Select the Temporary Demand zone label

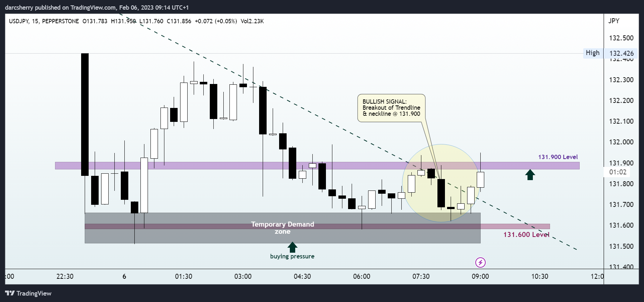click(283, 228)
